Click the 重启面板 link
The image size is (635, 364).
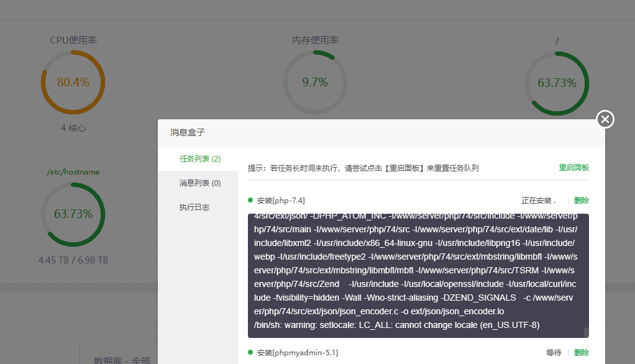pyautogui.click(x=573, y=168)
